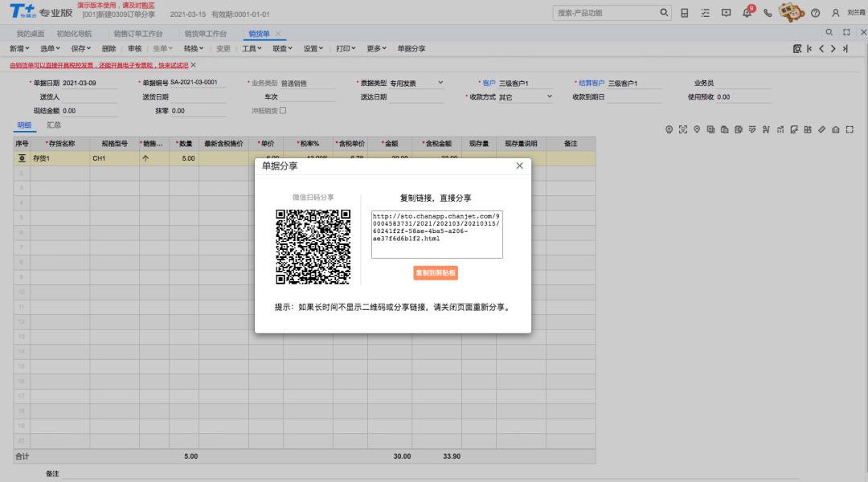Viewport: 868px width, 482px height.
Task: Open the 收款方式 dropdown
Action: (x=550, y=96)
